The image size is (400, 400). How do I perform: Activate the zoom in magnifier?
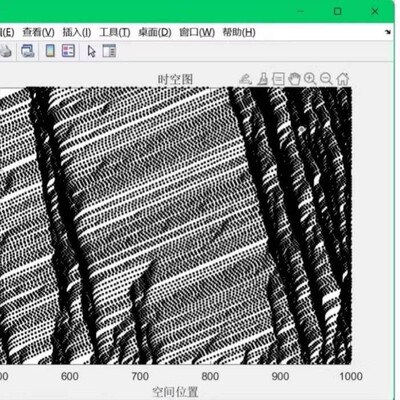310,79
